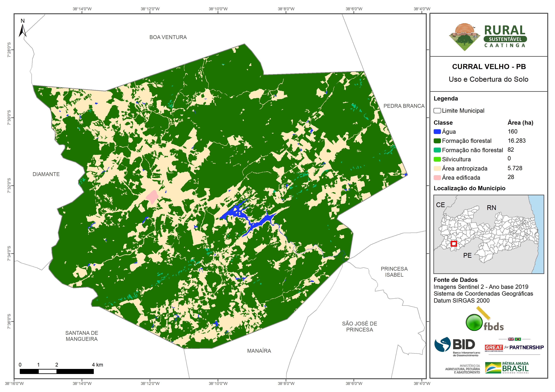
Task: Click the GREAT for Partnership logo
Action: tap(514, 347)
